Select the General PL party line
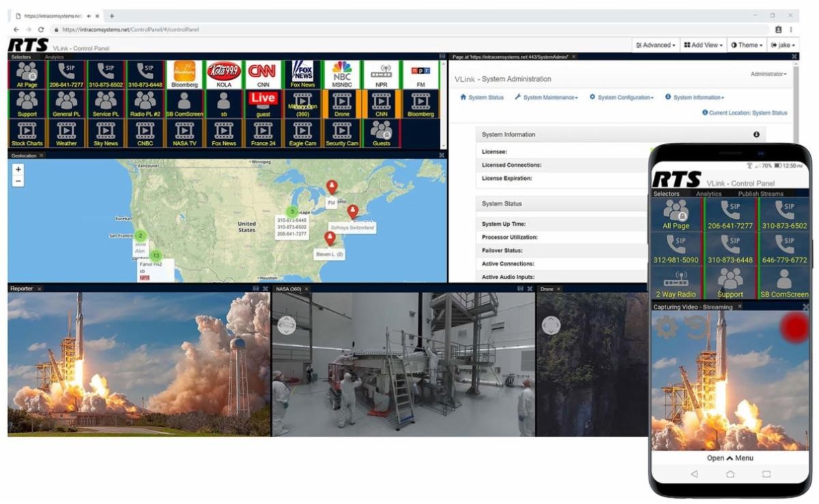819x504 pixels. (x=66, y=104)
